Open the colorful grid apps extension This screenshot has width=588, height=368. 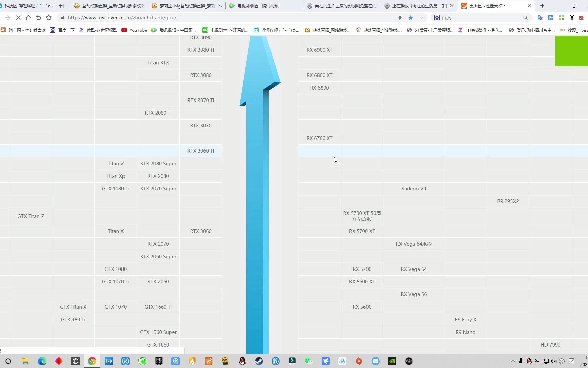pos(562,18)
